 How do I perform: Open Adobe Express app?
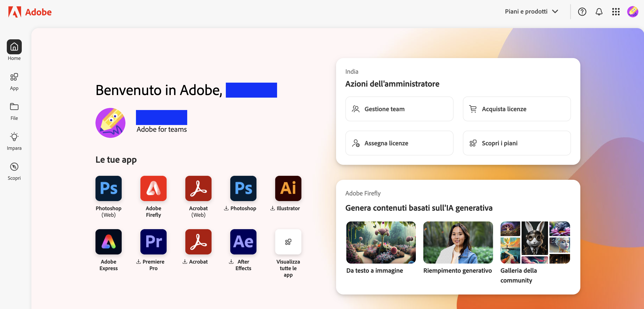coord(109,242)
